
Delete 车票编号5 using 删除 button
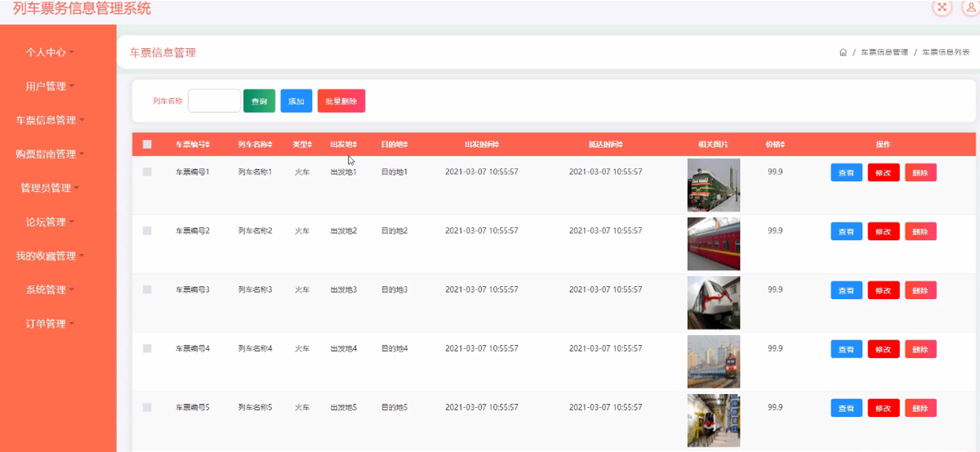click(x=920, y=408)
